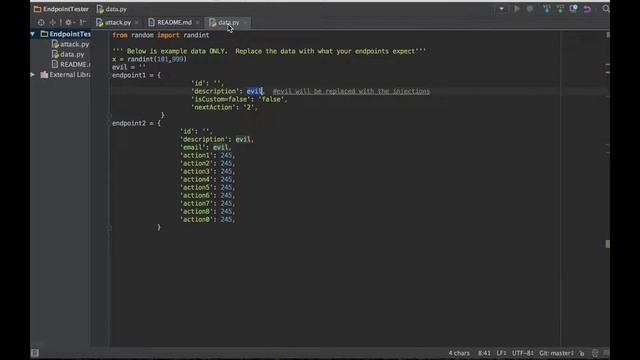Click the purple revert/undo arrow icon

point(587,9)
